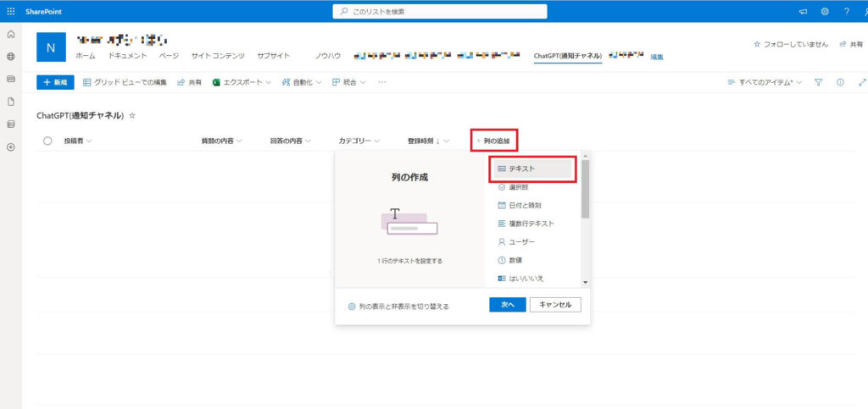
Task: Click the filter funnel icon
Action: (x=819, y=82)
